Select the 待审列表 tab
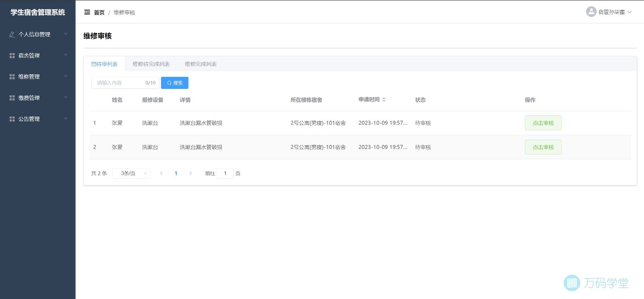Viewport: 644px width, 299px height. (104, 64)
